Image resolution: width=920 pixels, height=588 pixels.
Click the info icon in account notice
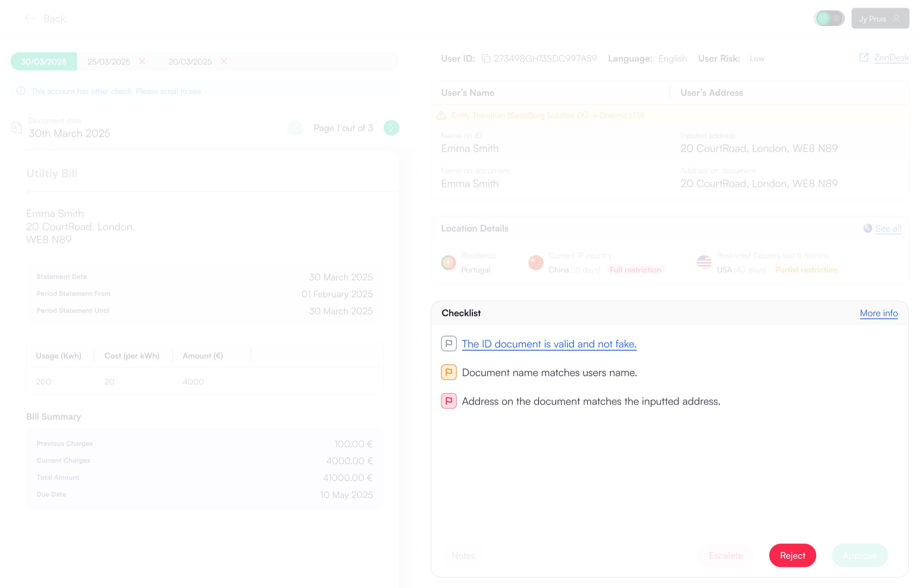21,91
